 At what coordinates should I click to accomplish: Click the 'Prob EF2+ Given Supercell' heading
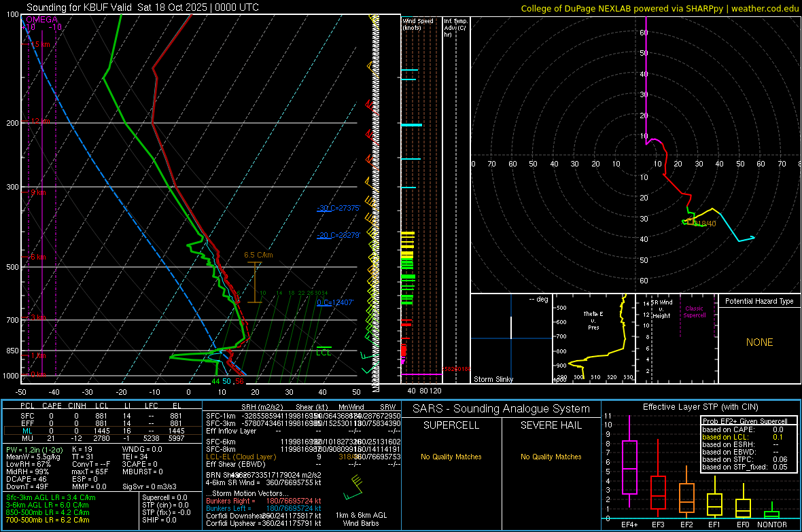point(745,421)
